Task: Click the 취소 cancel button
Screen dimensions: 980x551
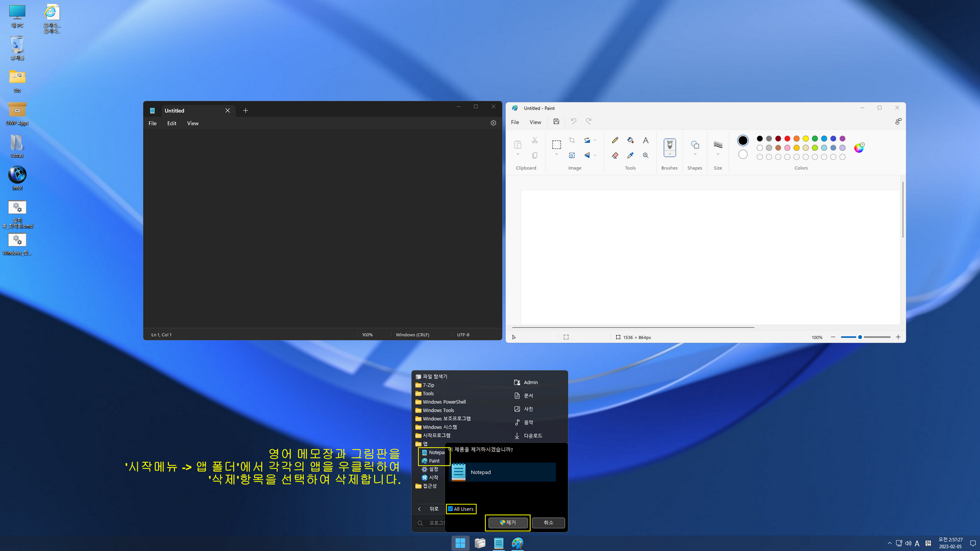Action: pos(548,523)
